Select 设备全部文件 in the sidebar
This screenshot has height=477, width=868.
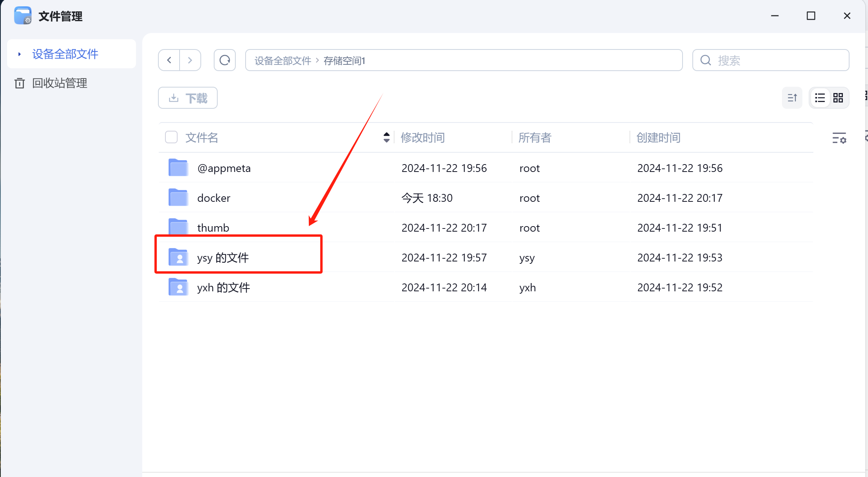(72, 54)
